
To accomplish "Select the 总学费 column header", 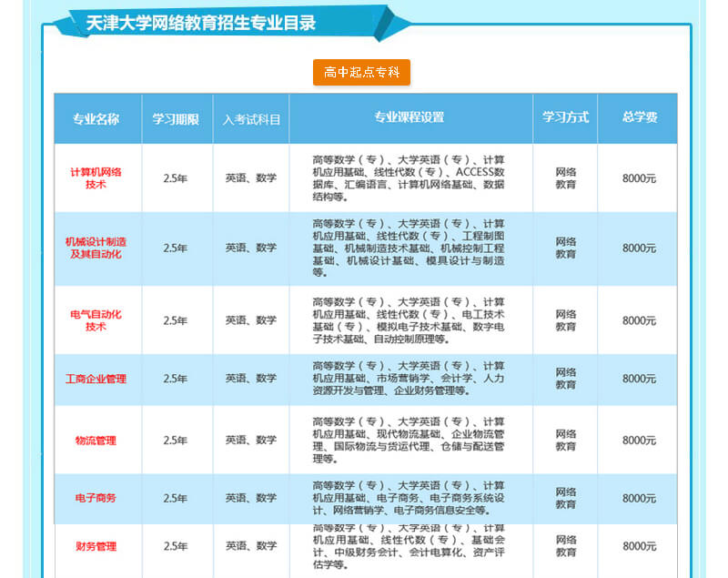I will click(x=640, y=117).
